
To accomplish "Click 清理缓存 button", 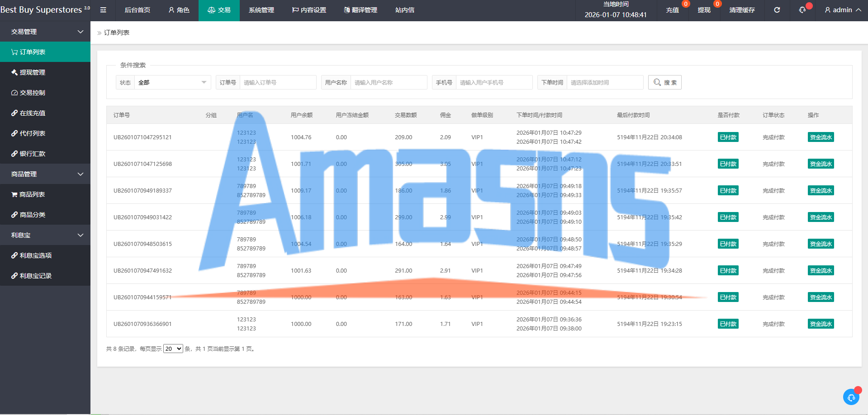I will click(742, 10).
